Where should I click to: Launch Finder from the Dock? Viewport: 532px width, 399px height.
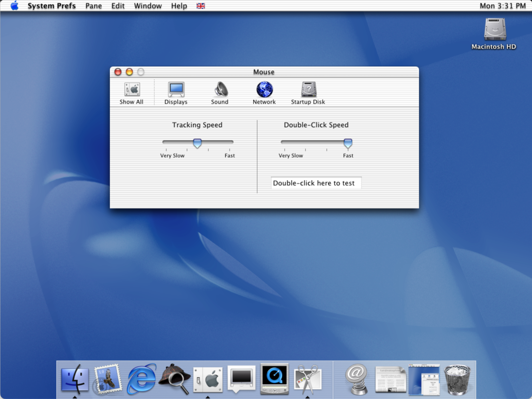point(75,379)
